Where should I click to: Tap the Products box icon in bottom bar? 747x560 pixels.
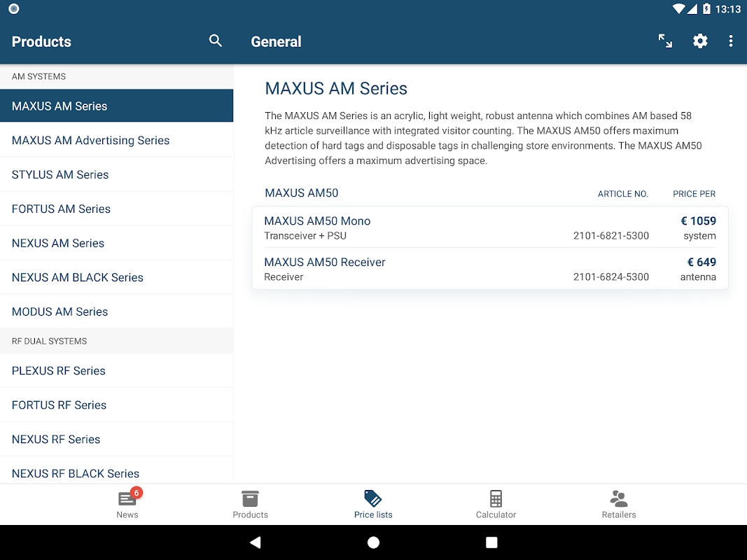pyautogui.click(x=250, y=498)
